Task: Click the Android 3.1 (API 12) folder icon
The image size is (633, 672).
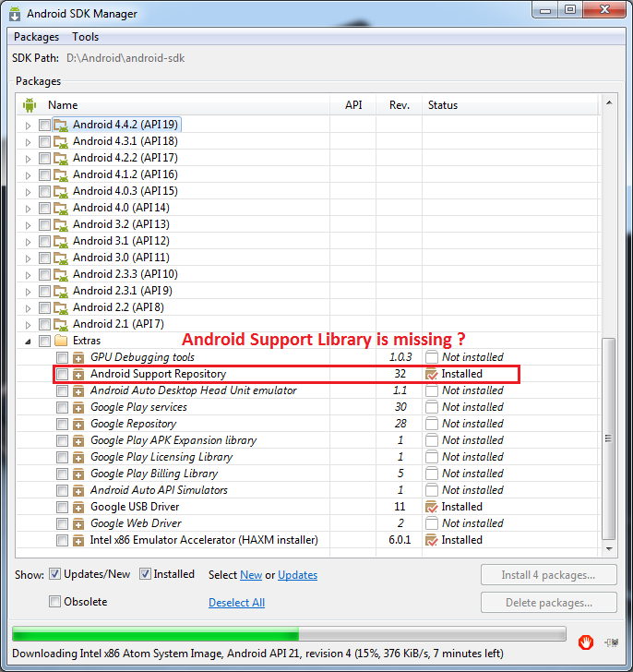Action: tap(60, 241)
